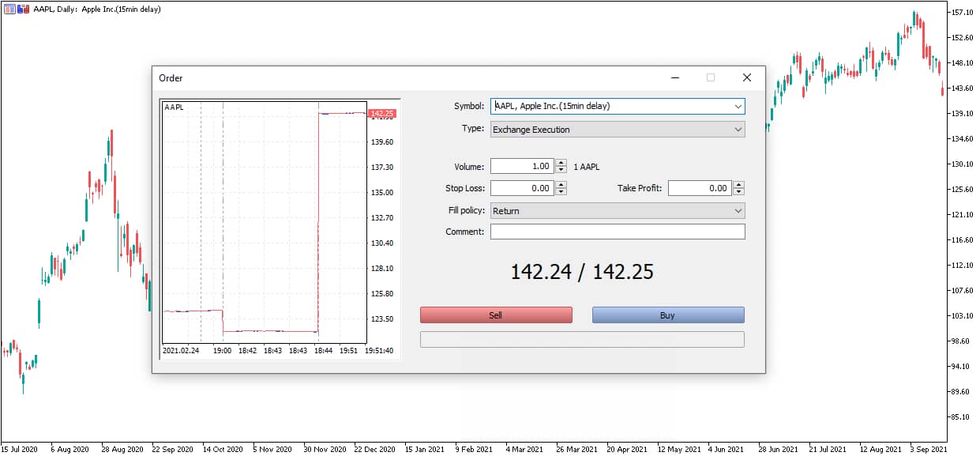Image resolution: width=980 pixels, height=456 pixels.
Task: Increase Stop Loss using up arrow
Action: 561,185
